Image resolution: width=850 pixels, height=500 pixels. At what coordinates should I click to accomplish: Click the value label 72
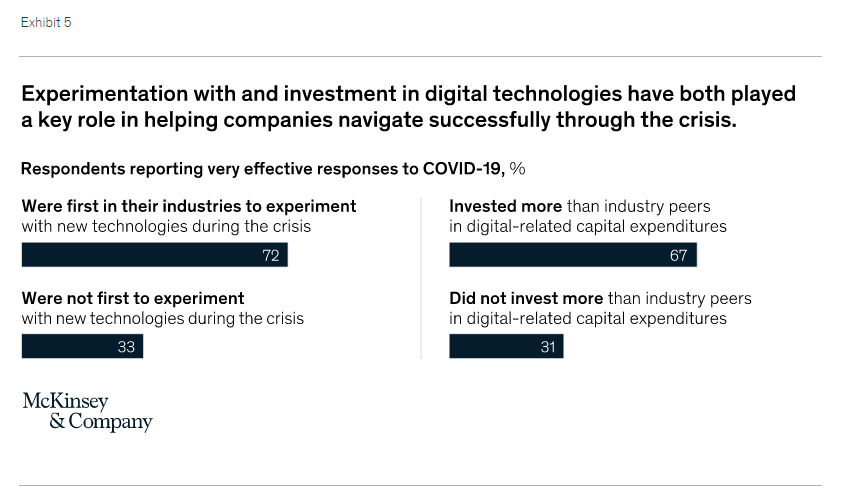270,255
